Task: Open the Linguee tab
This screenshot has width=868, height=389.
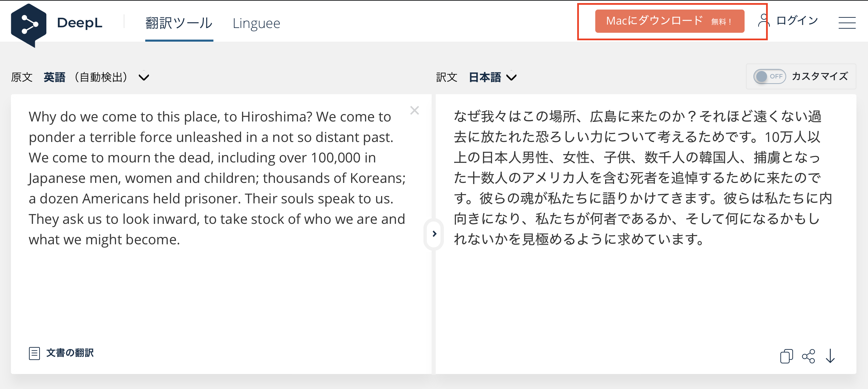Action: [256, 24]
